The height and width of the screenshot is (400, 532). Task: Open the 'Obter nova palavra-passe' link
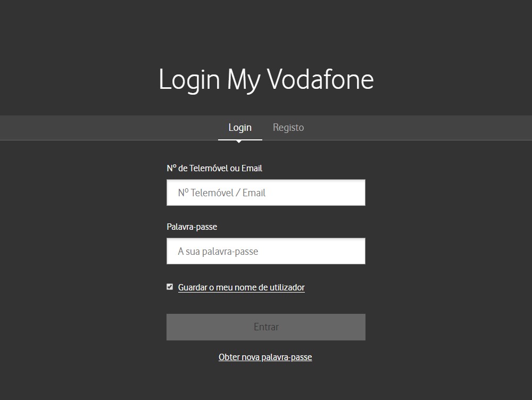click(x=265, y=357)
